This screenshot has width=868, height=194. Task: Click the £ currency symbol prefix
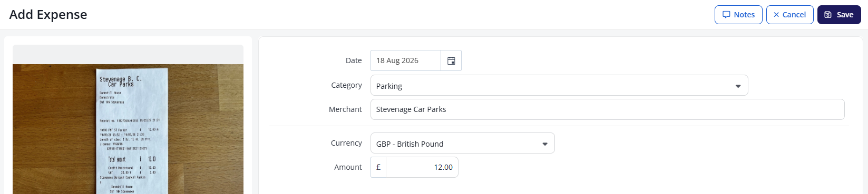pos(378,167)
